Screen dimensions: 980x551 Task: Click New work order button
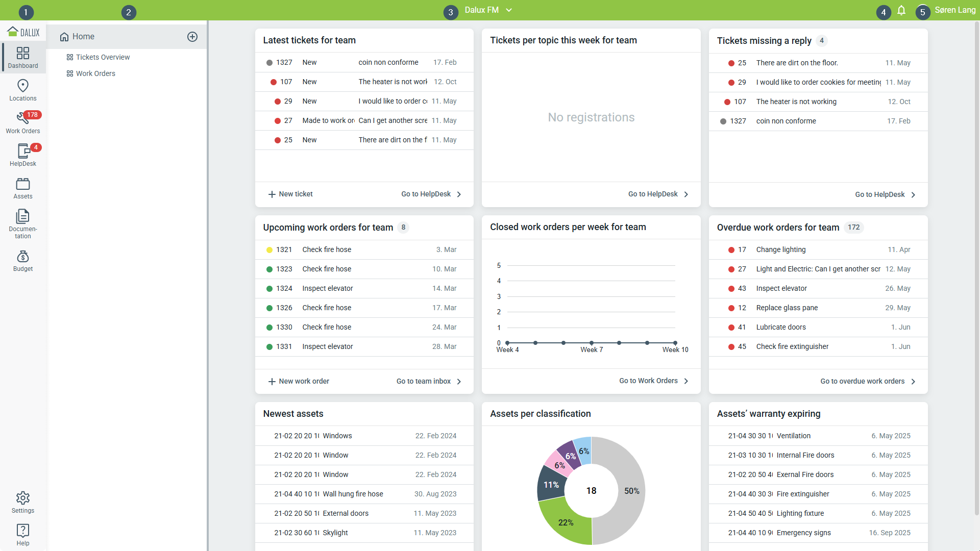pyautogui.click(x=299, y=381)
